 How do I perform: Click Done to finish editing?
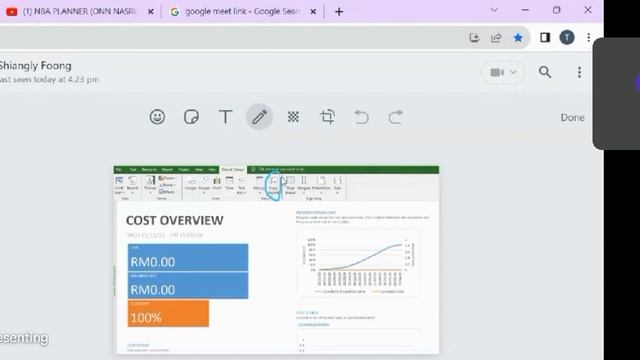coord(572,118)
